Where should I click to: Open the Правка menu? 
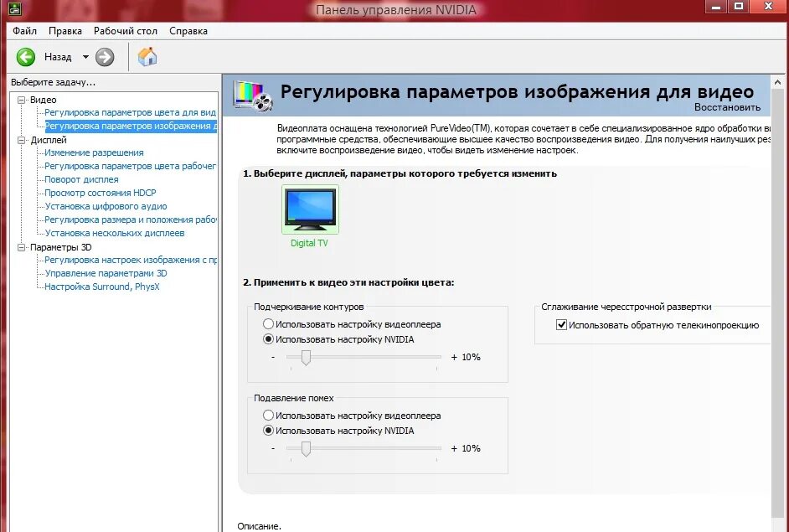click(x=65, y=31)
